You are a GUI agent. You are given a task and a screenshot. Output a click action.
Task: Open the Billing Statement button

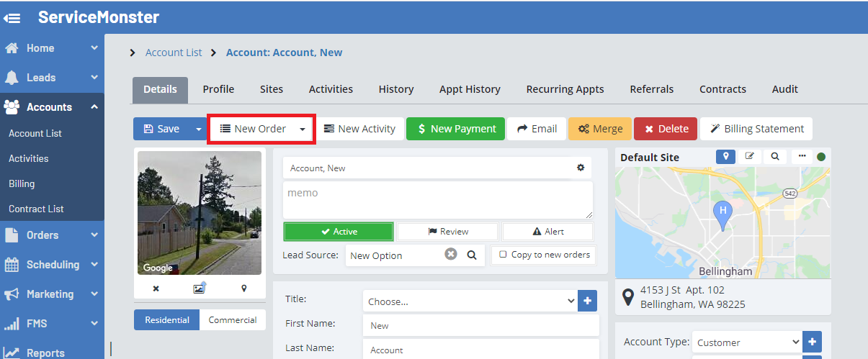click(756, 129)
